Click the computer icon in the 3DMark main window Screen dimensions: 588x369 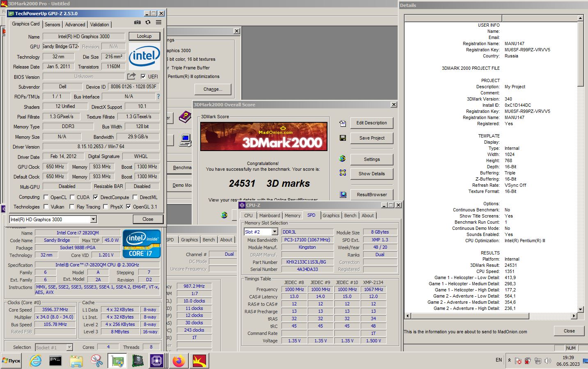click(x=185, y=140)
